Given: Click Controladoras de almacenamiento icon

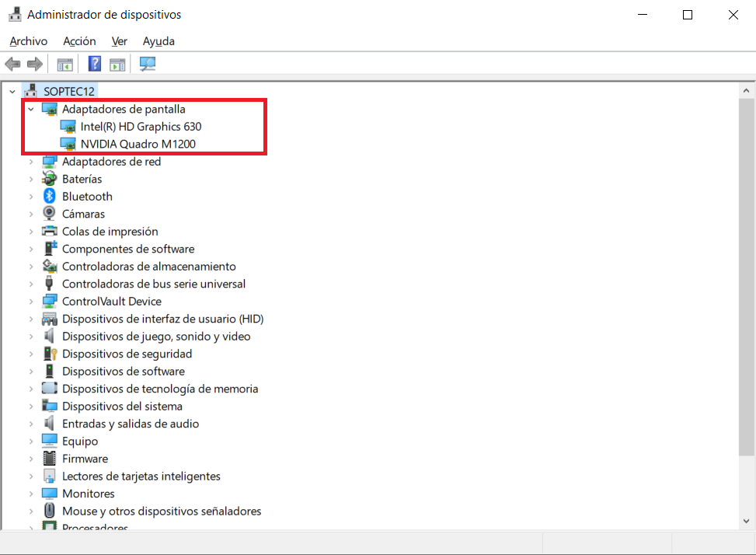Looking at the screenshot, I should point(49,266).
